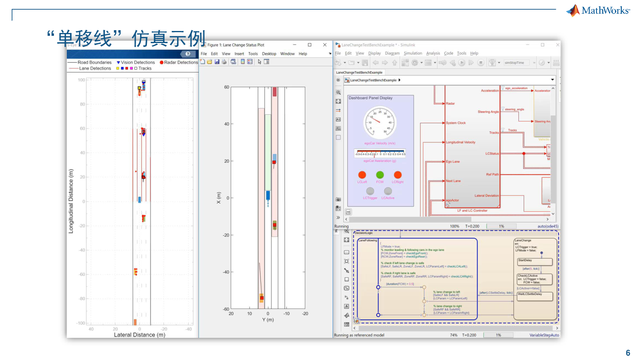Viewport: 644px width, 362px height.
Task: Open Analysis menu in Simulink
Action: tap(433, 53)
